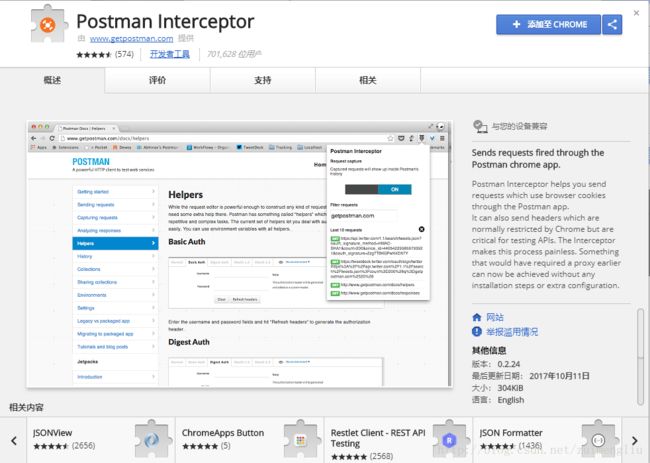The width and height of the screenshot is (650, 463).
Task: Click the description panel scrollbar
Action: pos(640,356)
